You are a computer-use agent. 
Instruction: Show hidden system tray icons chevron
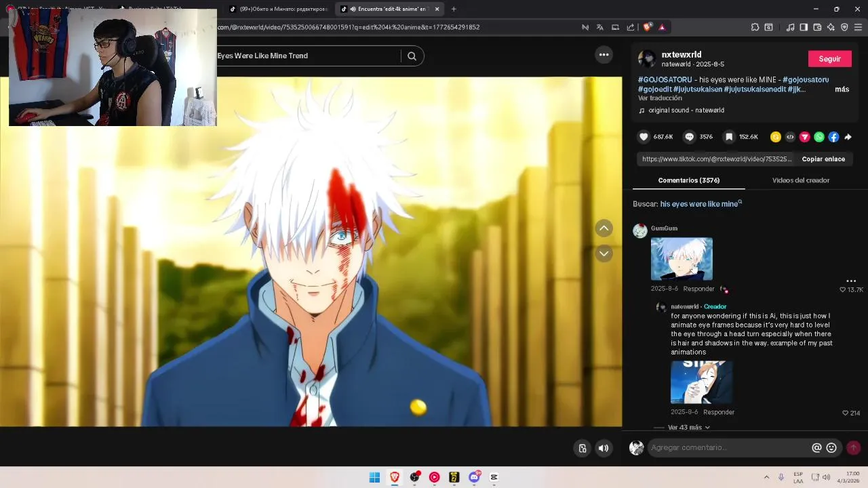click(766, 477)
